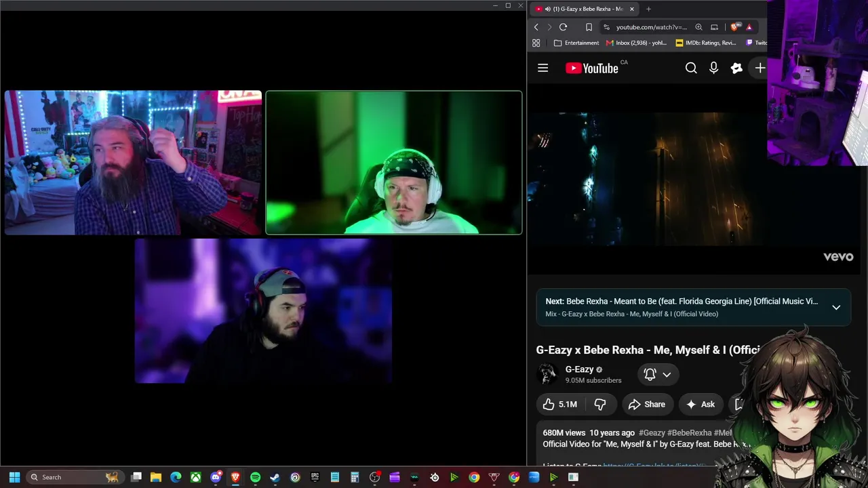Image resolution: width=868 pixels, height=488 pixels.
Task: Go to the YouTube home logo
Action: pyautogui.click(x=592, y=68)
